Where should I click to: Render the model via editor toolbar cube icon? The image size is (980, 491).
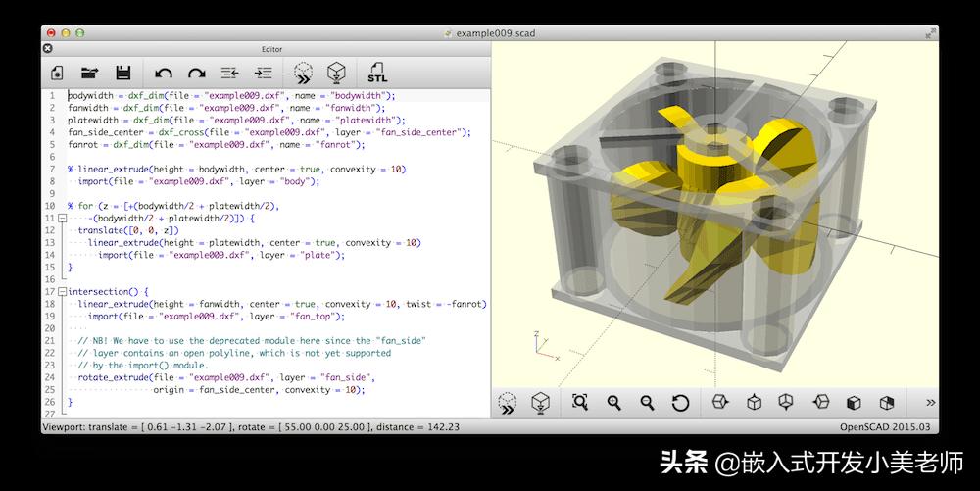pyautogui.click(x=337, y=74)
